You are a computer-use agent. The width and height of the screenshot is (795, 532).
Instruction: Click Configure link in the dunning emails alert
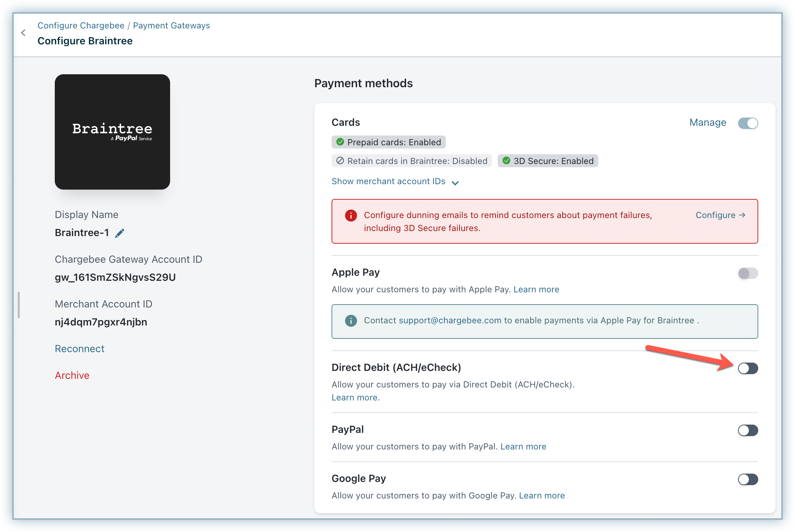pyautogui.click(x=720, y=215)
